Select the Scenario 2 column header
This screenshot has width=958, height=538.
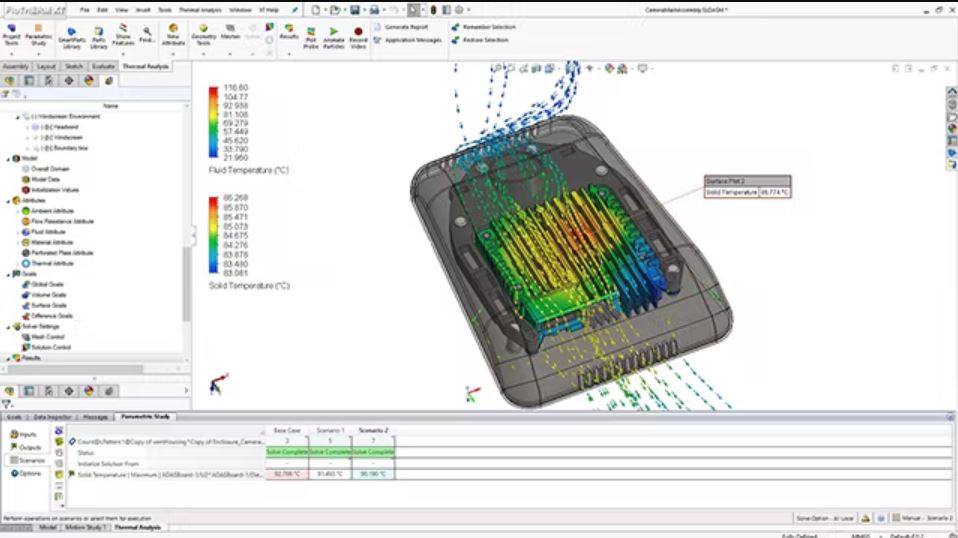[373, 430]
